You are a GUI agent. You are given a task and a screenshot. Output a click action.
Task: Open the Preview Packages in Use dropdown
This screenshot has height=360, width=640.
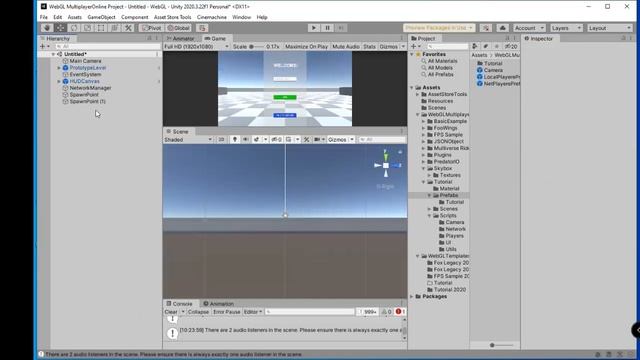439,28
